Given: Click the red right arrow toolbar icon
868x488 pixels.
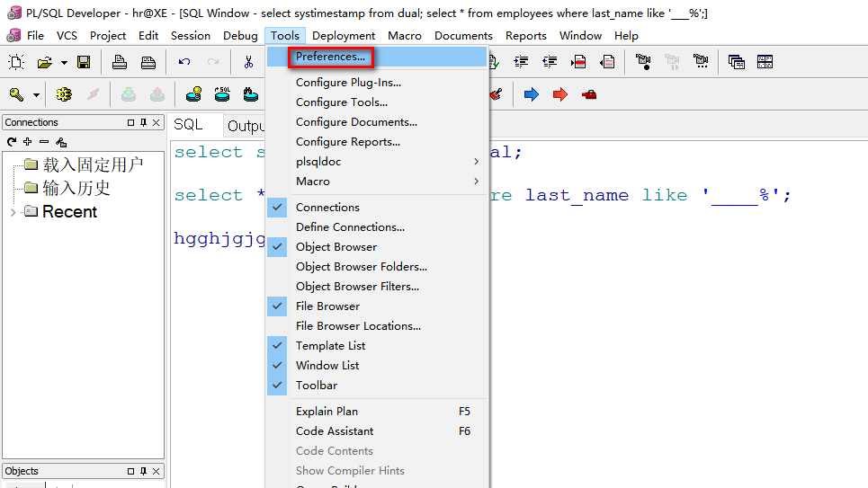Looking at the screenshot, I should 560,94.
